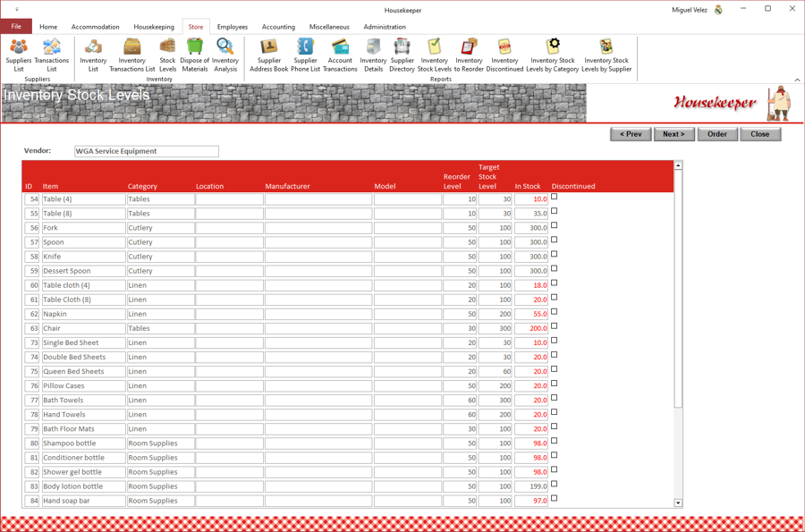Screen dimensions: 805x532
Task: Click the Vendor name field
Action: click(147, 151)
